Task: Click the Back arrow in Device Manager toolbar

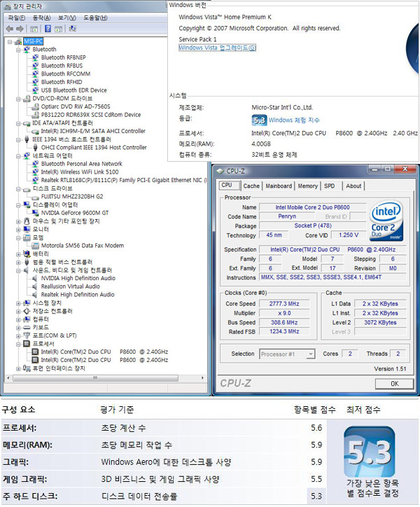Action: tap(10, 29)
